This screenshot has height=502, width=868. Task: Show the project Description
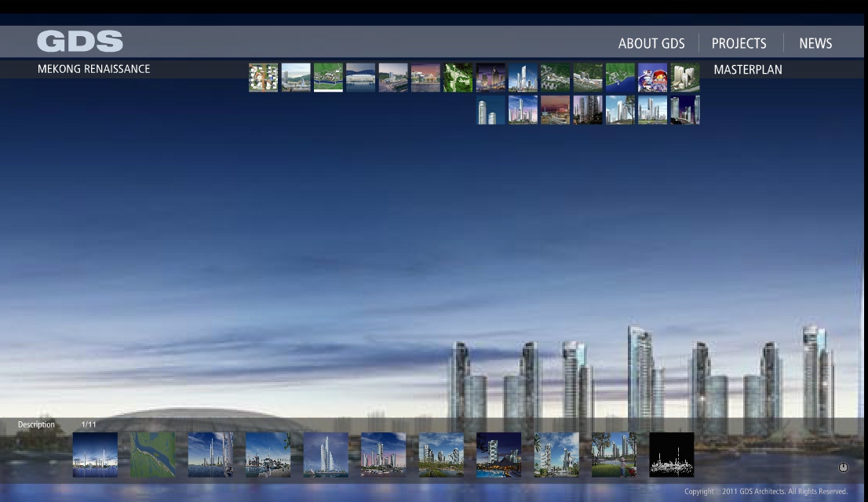point(36,424)
